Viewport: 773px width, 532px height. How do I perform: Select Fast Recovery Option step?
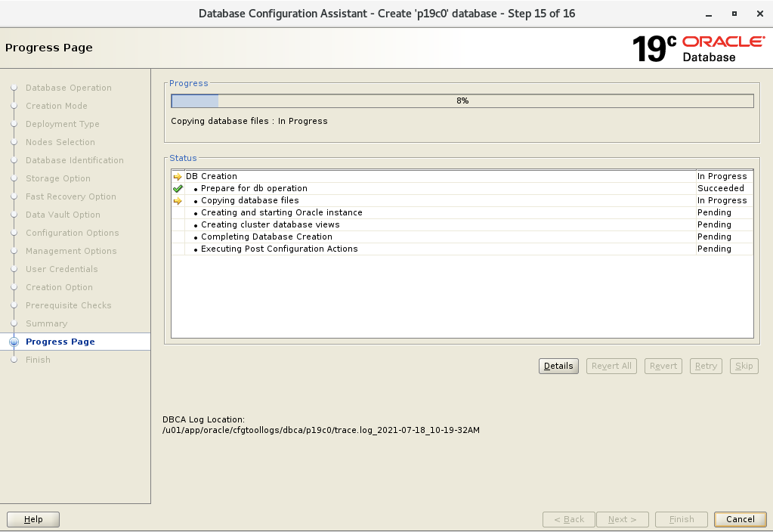point(71,196)
